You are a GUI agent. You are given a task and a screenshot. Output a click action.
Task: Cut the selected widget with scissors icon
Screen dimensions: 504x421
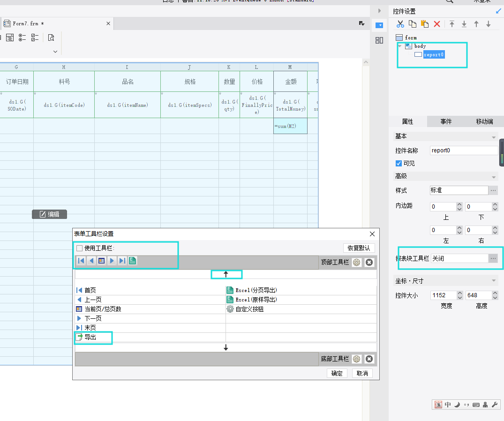400,24
